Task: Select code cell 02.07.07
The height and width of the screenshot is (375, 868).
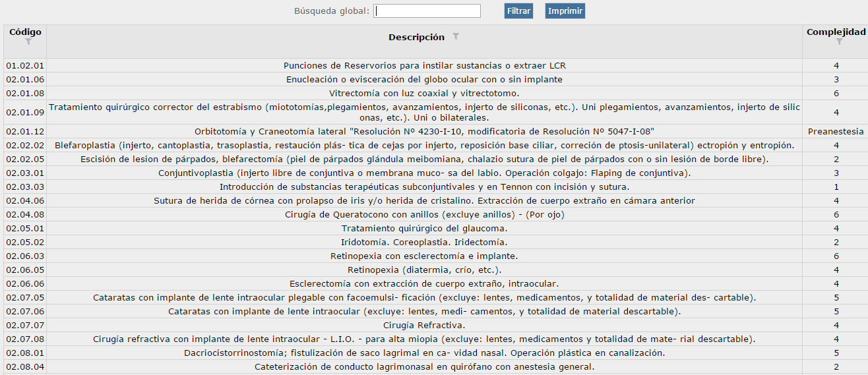Action: pos(25,326)
